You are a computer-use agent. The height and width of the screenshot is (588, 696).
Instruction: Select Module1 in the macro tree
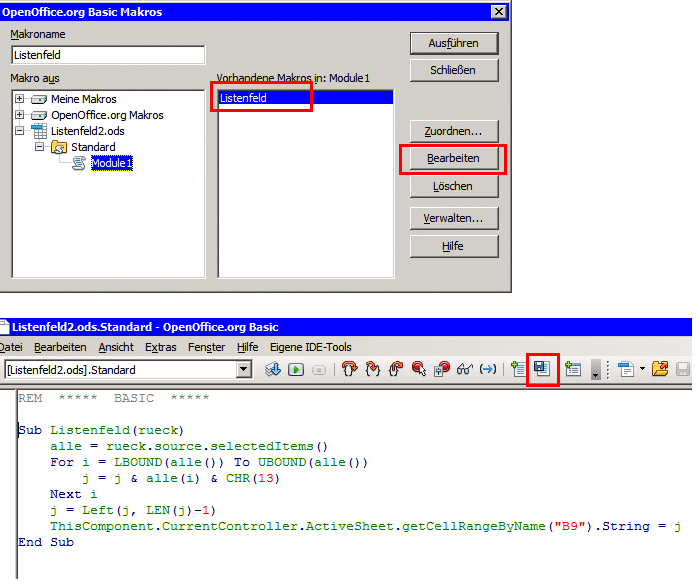[111, 163]
